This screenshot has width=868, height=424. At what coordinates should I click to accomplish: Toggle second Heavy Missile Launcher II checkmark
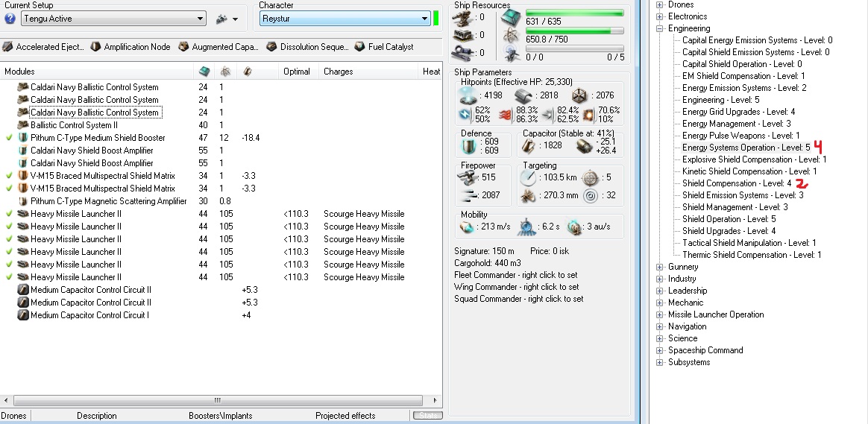point(9,227)
